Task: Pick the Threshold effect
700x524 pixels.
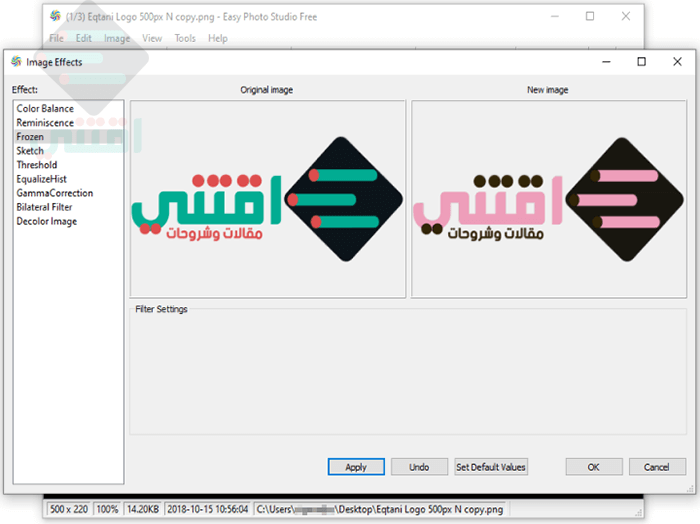Action: click(37, 165)
